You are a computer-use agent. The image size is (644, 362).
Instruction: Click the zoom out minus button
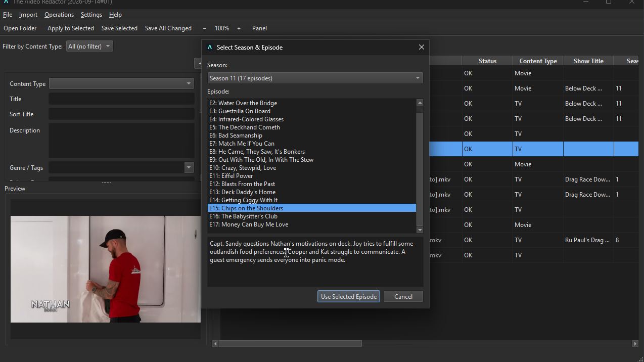[x=204, y=28]
